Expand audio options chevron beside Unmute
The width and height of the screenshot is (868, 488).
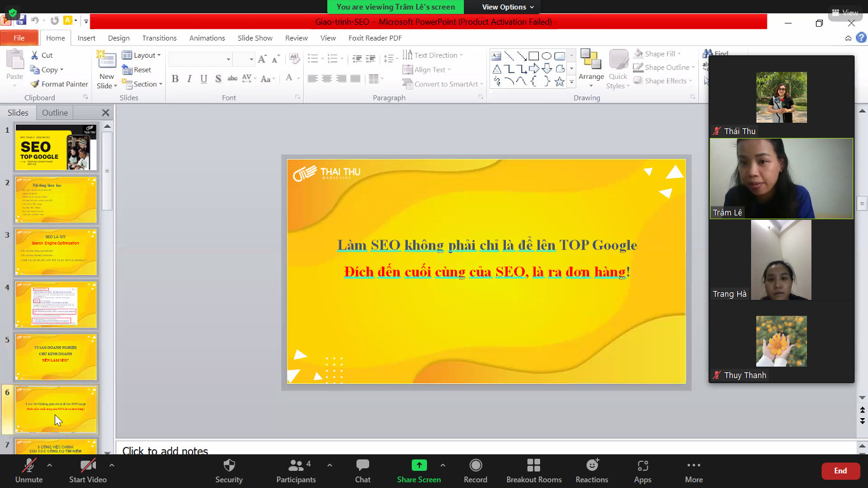click(x=50, y=465)
